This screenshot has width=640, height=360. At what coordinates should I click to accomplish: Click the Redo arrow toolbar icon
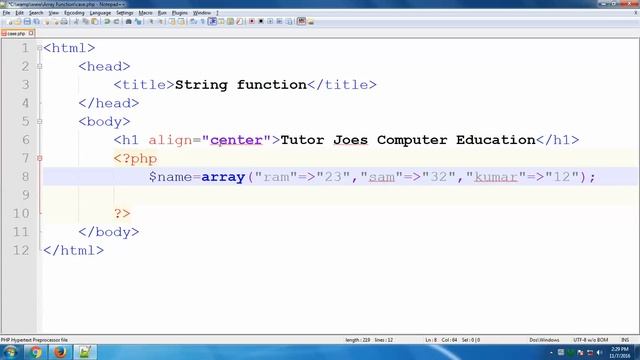click(116, 22)
